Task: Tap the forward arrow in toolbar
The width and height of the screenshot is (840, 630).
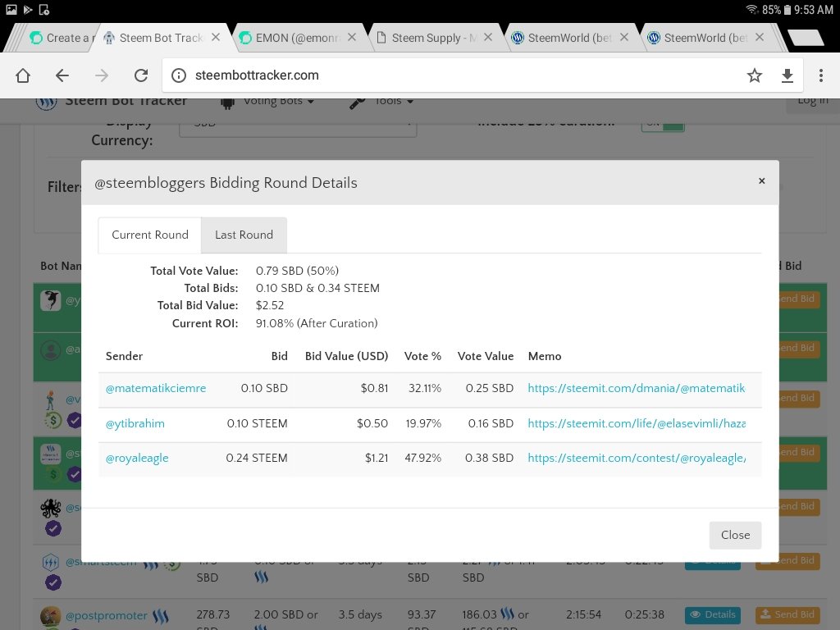Action: pyautogui.click(x=101, y=75)
